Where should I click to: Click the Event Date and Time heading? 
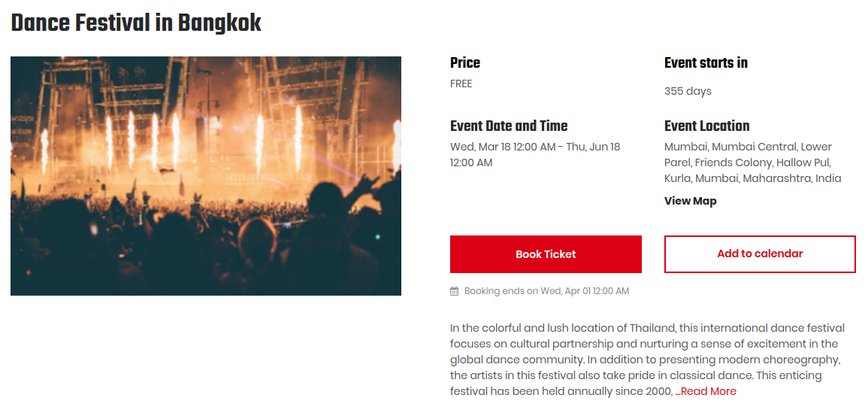509,126
